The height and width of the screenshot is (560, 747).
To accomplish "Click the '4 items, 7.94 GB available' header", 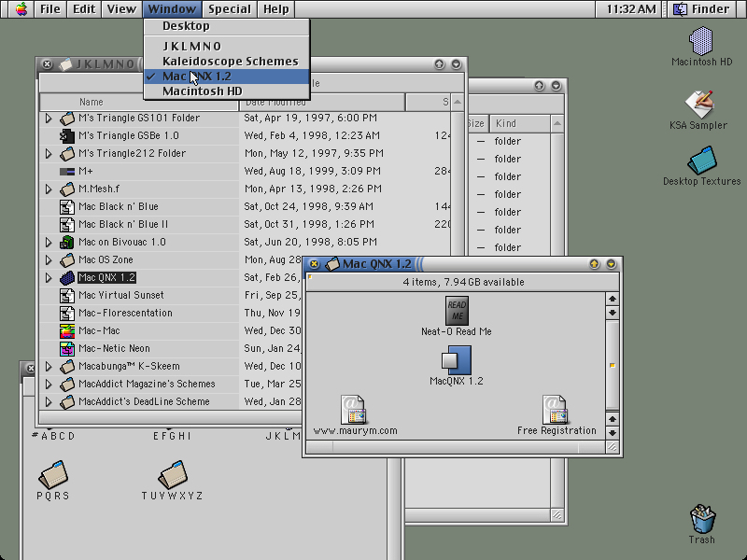I will 463,282.
